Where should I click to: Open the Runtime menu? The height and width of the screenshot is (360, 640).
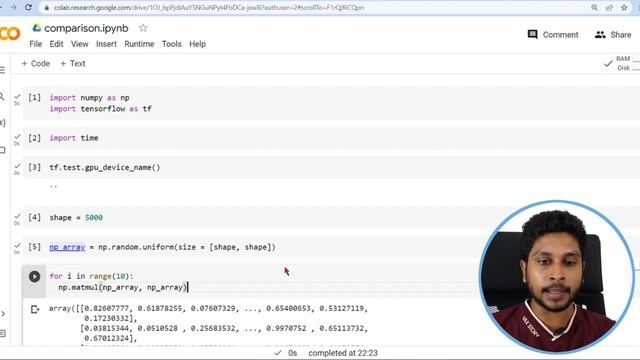[x=139, y=44]
